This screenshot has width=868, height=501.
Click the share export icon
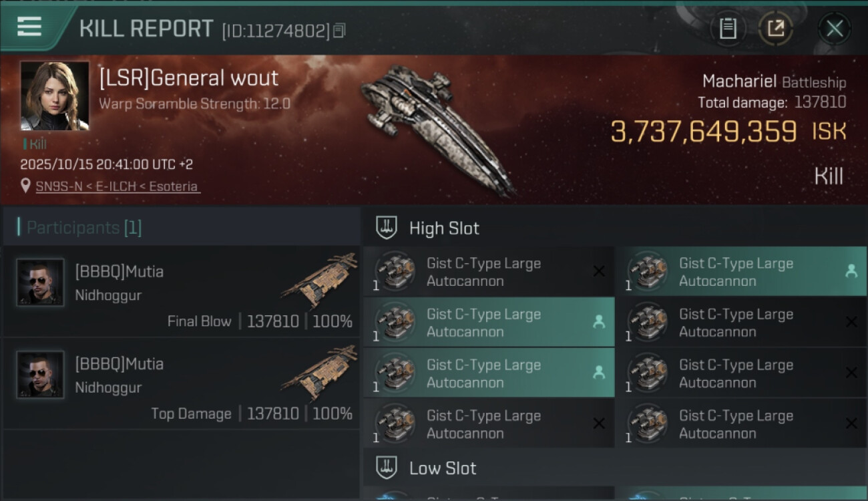point(776,29)
